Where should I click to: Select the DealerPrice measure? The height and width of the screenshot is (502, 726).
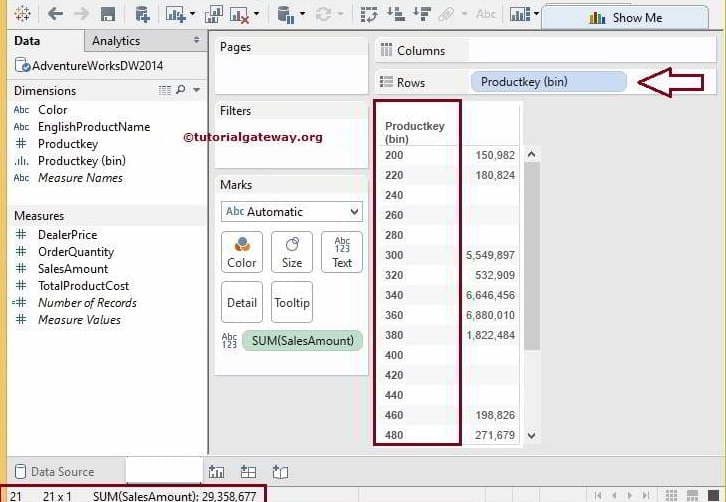pyautogui.click(x=68, y=235)
